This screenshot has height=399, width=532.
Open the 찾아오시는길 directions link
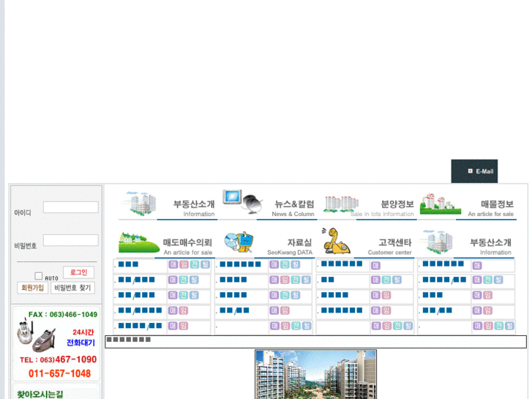pyautogui.click(x=40, y=395)
